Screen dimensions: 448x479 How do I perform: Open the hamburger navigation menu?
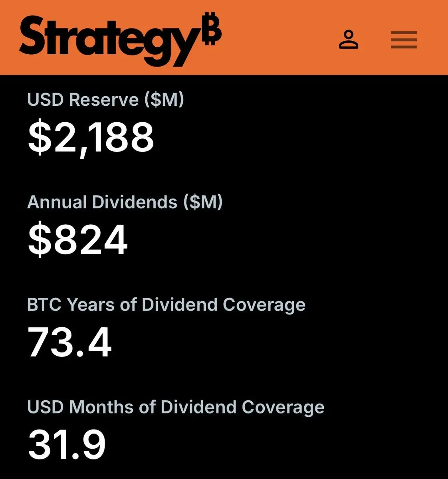coord(404,40)
